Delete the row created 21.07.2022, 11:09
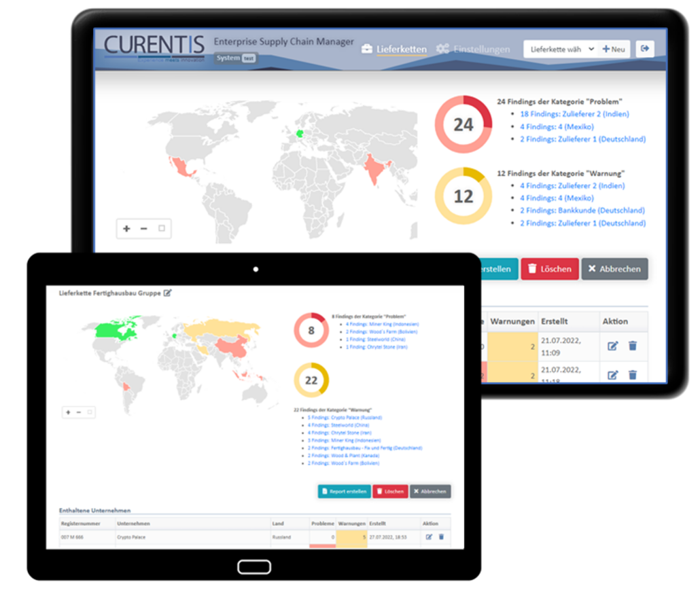700x599 pixels. pos(633,346)
